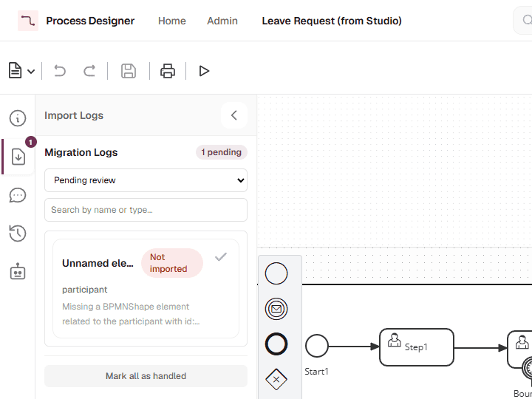The image size is (532, 399).
Task: Click the notification badge on import icon
Action: (x=31, y=142)
